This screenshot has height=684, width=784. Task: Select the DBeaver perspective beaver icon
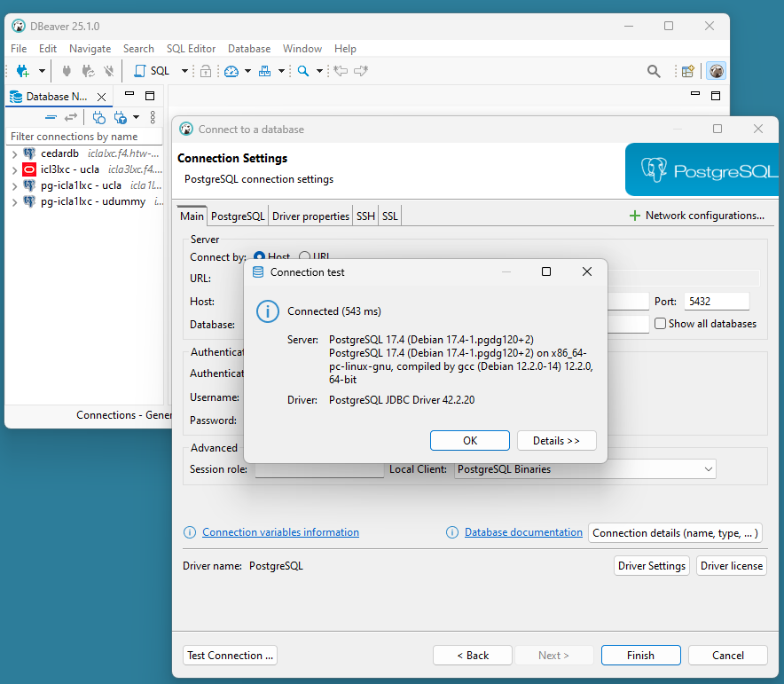pos(717,71)
